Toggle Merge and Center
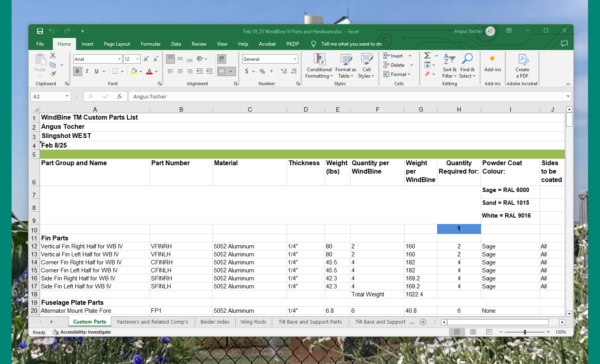The image size is (600, 364). click(221, 71)
